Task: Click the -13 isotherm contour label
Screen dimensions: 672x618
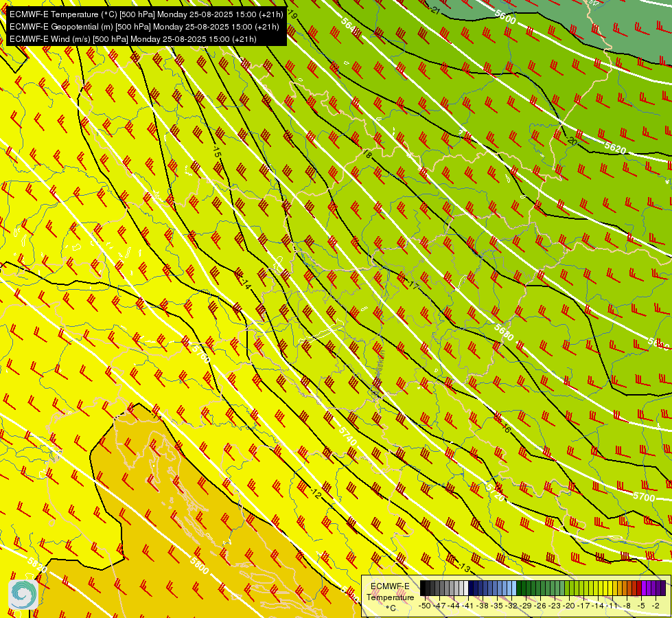Action: [465, 569]
